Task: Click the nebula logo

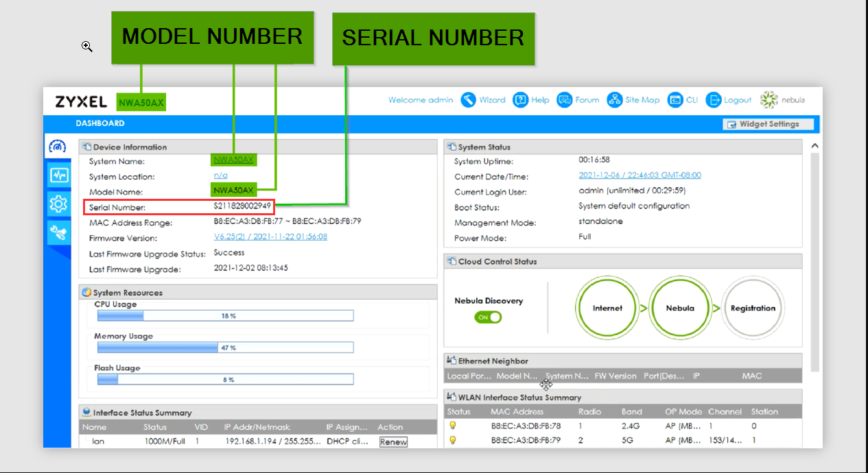Action: [x=783, y=100]
